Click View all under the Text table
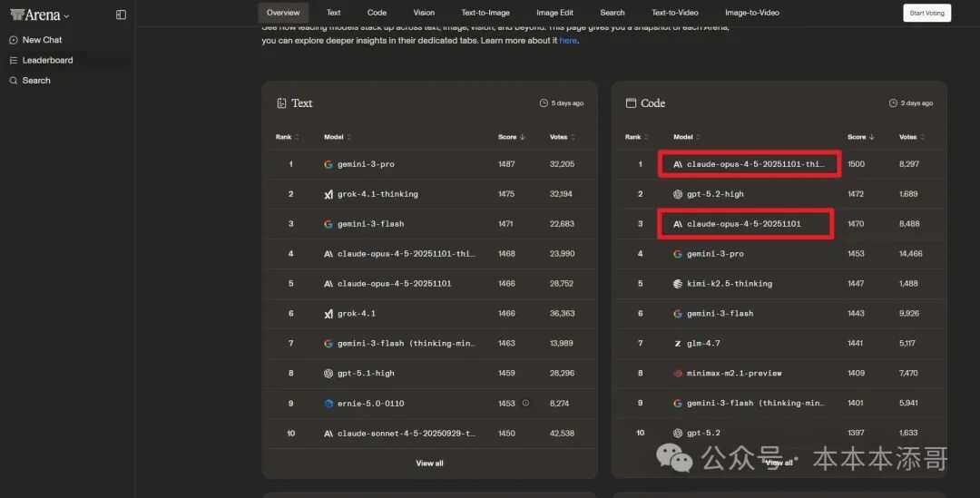Viewport: 980px width, 498px height. pyautogui.click(x=429, y=463)
